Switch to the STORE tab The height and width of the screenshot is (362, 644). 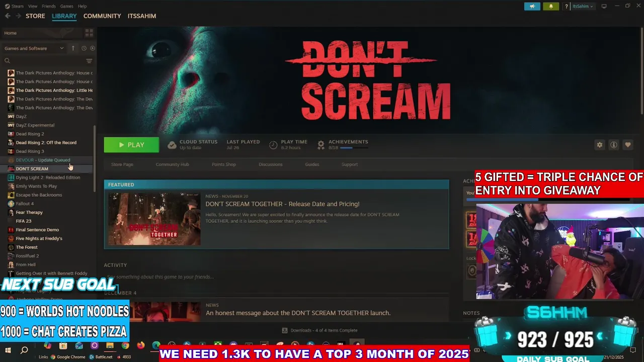pyautogui.click(x=35, y=16)
